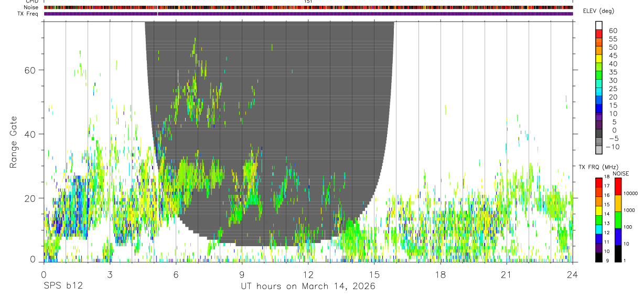Click the 'TX Freq' label left of the top strip
The height and width of the screenshot is (297, 644).
(28, 14)
